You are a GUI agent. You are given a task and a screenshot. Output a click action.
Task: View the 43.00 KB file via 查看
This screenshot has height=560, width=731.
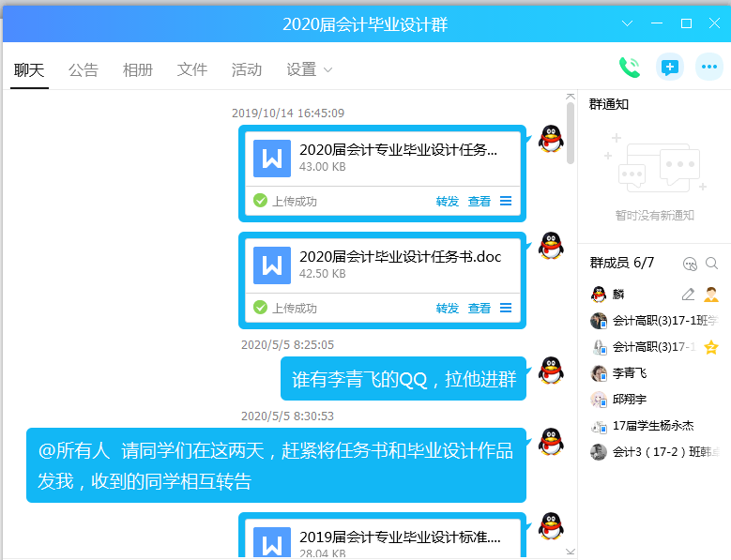480,202
